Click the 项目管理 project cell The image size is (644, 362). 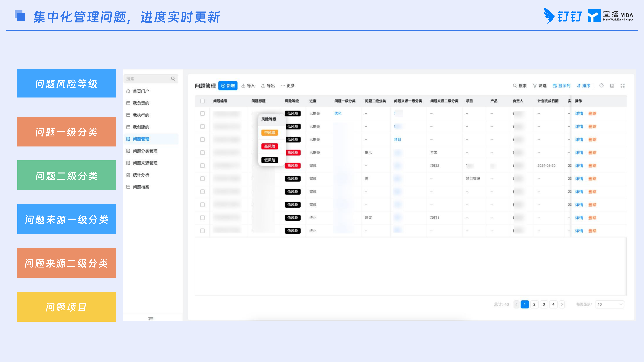(x=473, y=179)
